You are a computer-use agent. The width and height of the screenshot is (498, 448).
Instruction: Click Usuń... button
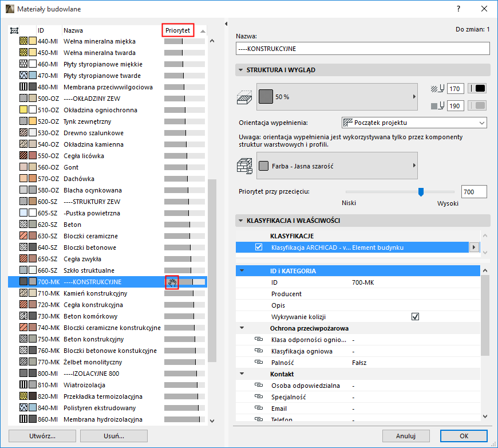point(114,436)
